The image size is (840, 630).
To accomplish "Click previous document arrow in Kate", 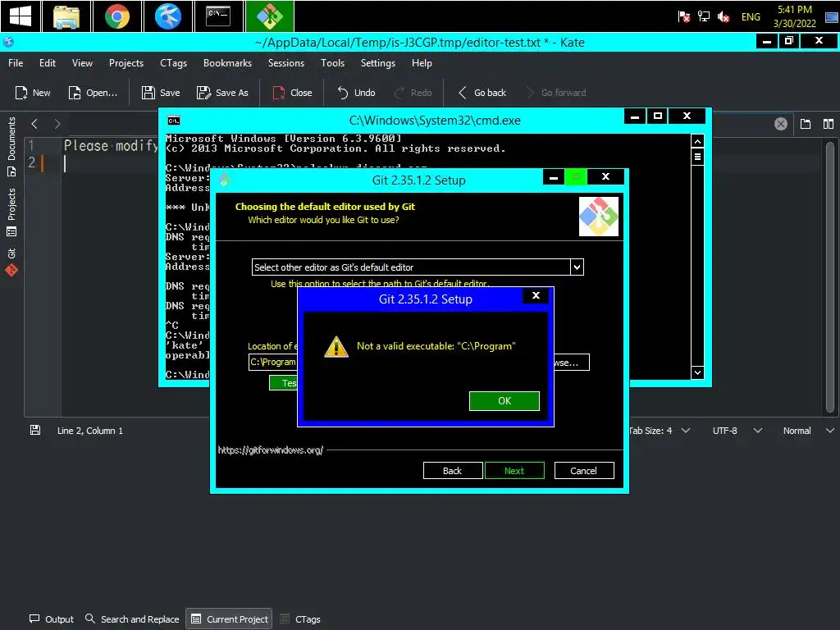I will [34, 125].
